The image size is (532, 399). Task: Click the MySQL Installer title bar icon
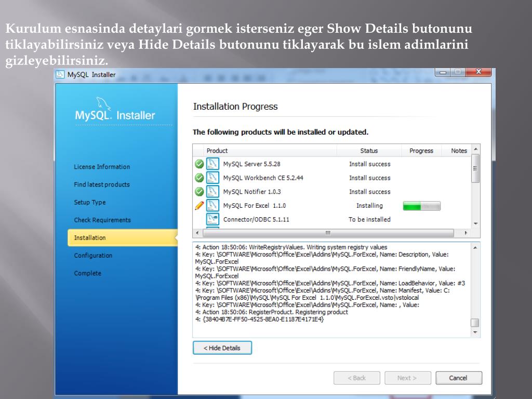click(60, 74)
